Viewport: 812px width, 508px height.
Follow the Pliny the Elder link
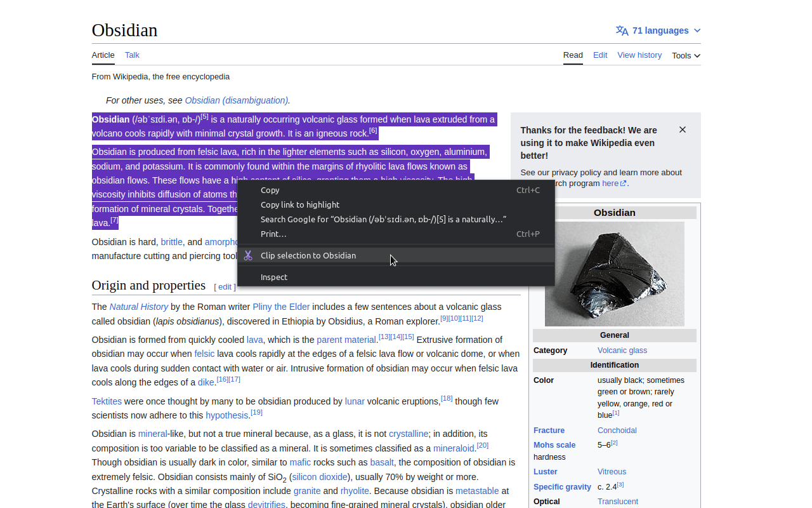(x=281, y=307)
